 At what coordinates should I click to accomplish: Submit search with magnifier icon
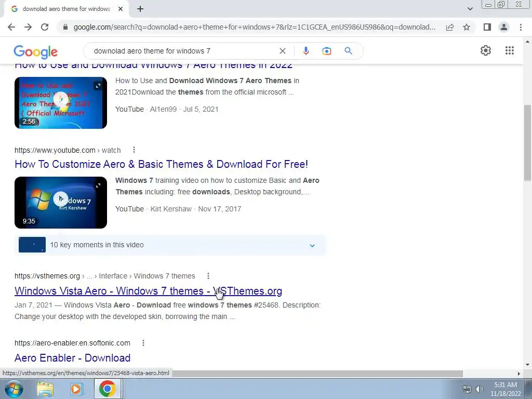coord(348,51)
